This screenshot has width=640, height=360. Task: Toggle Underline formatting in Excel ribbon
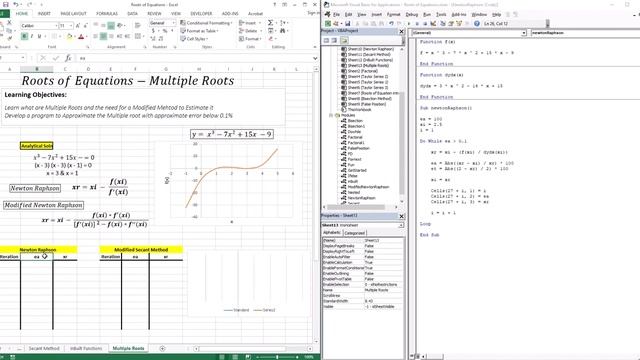40,36
